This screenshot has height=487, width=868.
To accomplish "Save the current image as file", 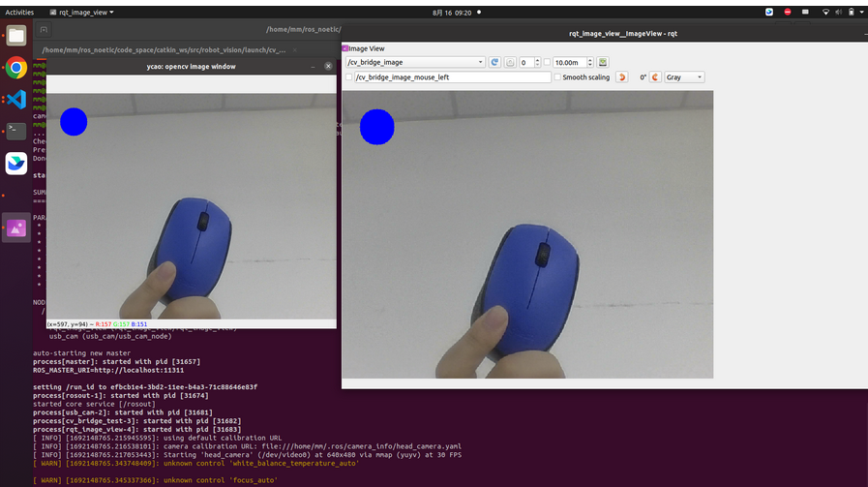I will click(602, 63).
